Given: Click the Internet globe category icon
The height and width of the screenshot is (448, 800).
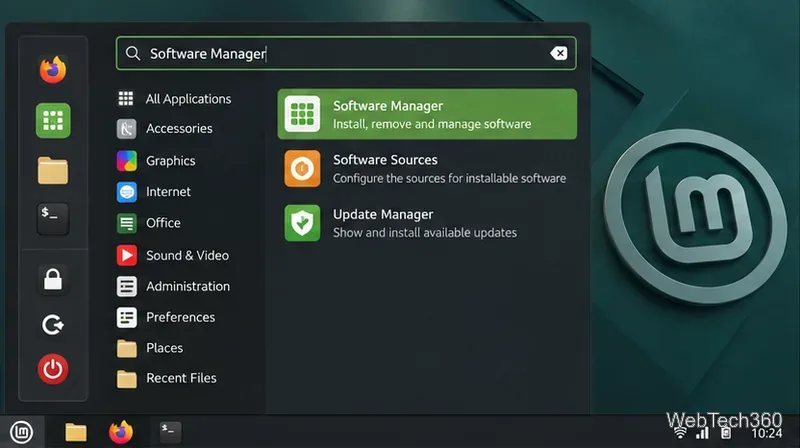Looking at the screenshot, I should pyautogui.click(x=127, y=192).
